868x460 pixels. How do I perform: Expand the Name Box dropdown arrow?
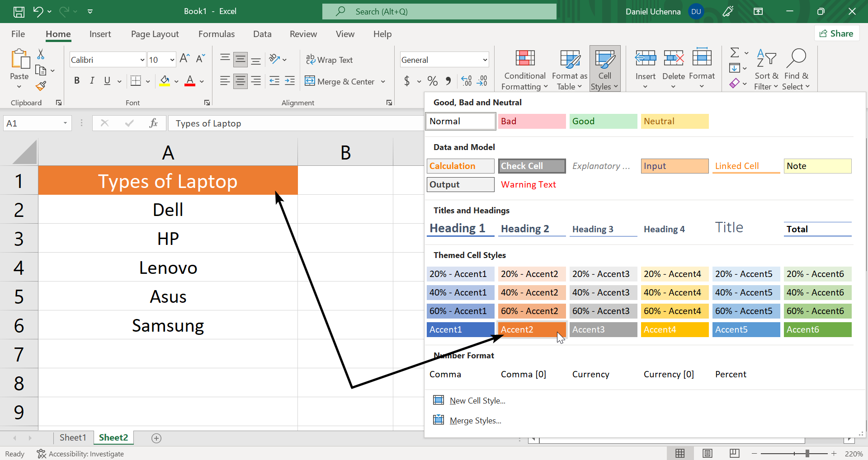65,123
